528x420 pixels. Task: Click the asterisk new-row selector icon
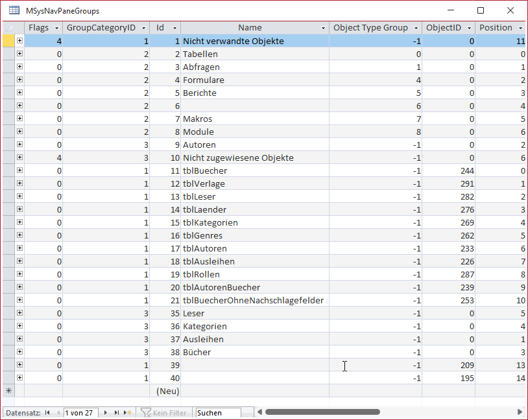tap(8, 391)
